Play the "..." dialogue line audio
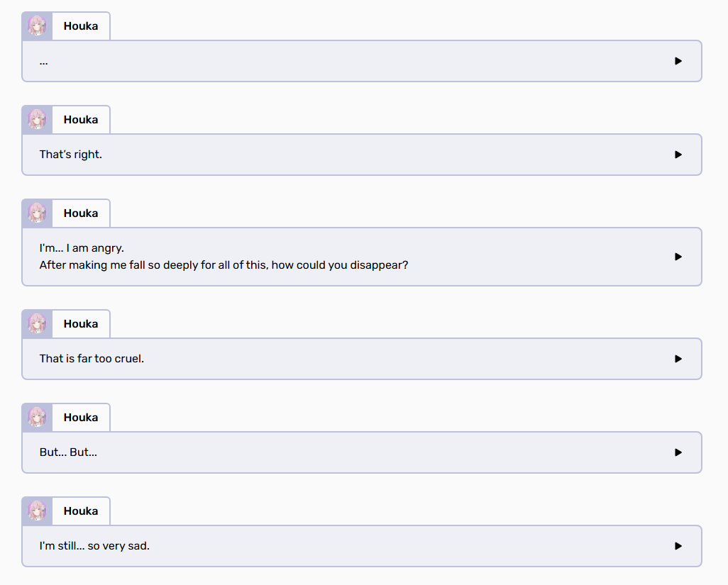 (678, 61)
